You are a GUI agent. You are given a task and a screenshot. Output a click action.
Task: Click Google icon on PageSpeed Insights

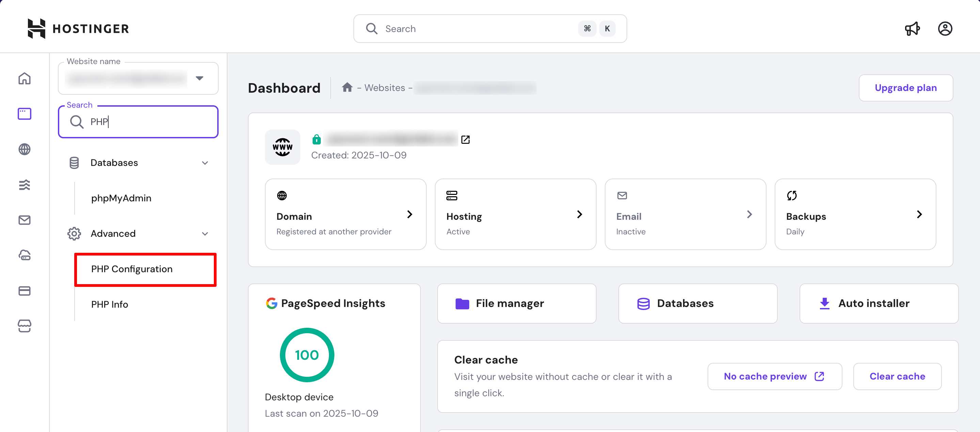tap(271, 303)
